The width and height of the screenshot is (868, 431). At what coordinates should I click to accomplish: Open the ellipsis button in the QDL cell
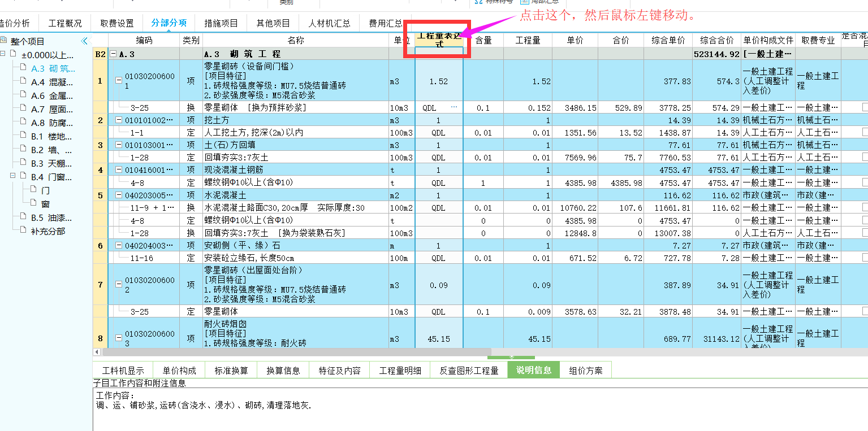click(454, 107)
